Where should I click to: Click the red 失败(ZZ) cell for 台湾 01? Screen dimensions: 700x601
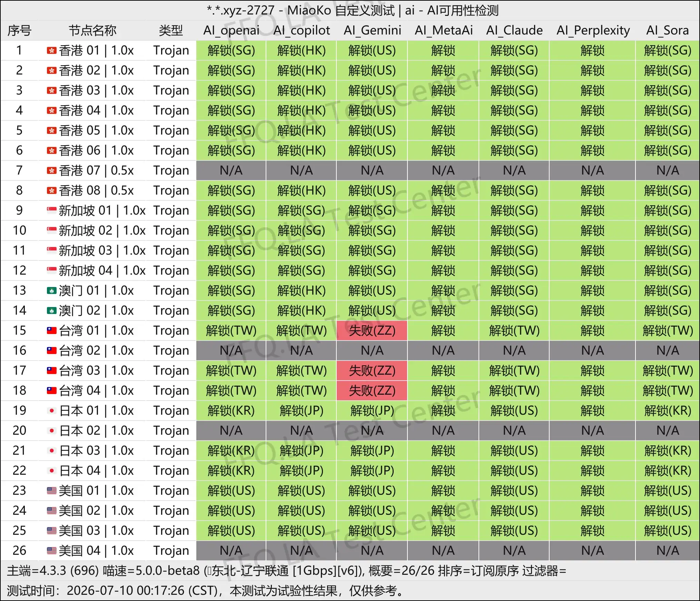372,331
